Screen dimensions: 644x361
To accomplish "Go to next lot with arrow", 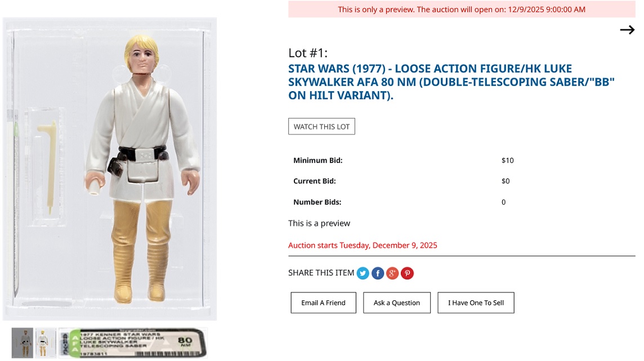I will pos(627,30).
